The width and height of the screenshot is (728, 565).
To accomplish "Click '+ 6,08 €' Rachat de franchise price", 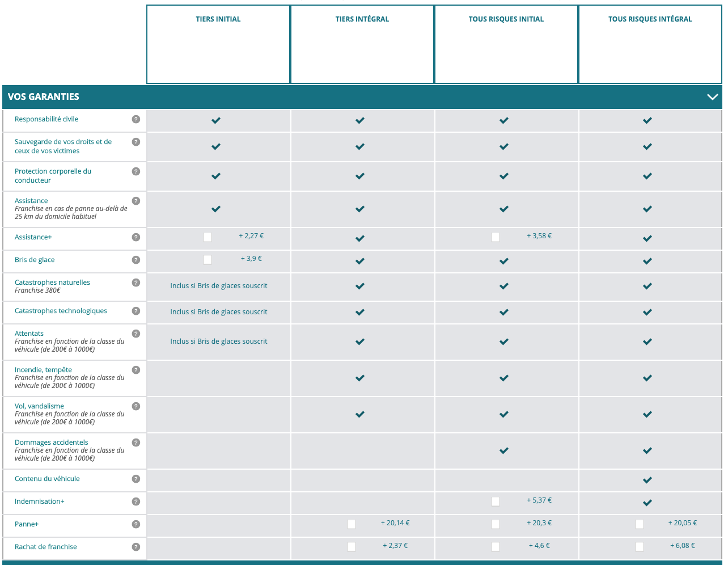I will pyautogui.click(x=683, y=546).
